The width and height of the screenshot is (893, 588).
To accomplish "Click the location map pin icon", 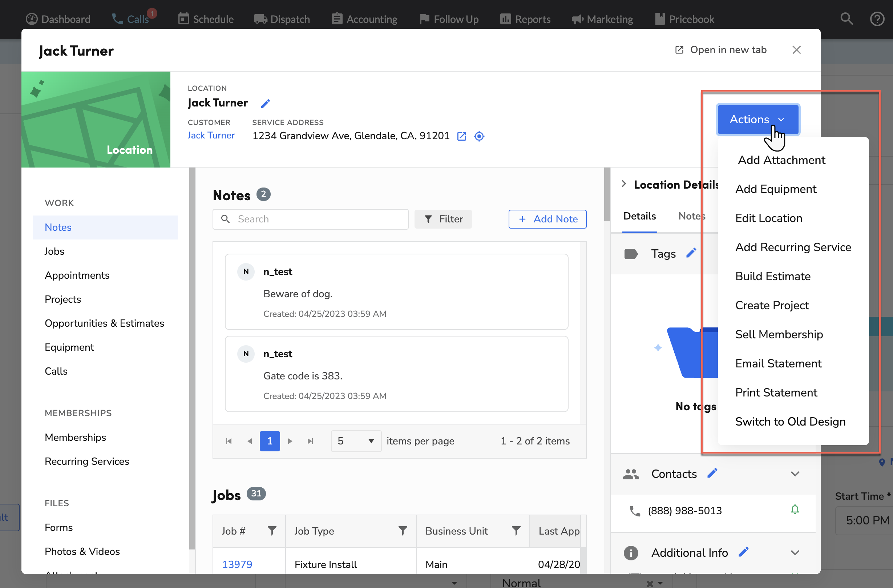I will pyautogui.click(x=479, y=136).
